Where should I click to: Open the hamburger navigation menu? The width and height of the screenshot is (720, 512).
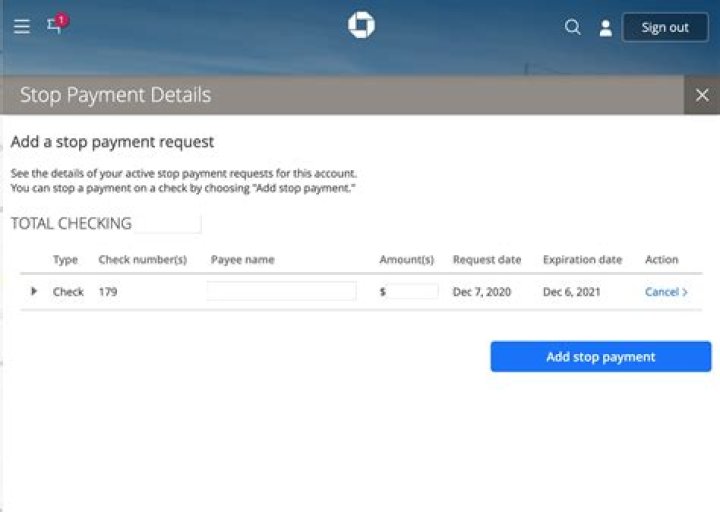[22, 27]
